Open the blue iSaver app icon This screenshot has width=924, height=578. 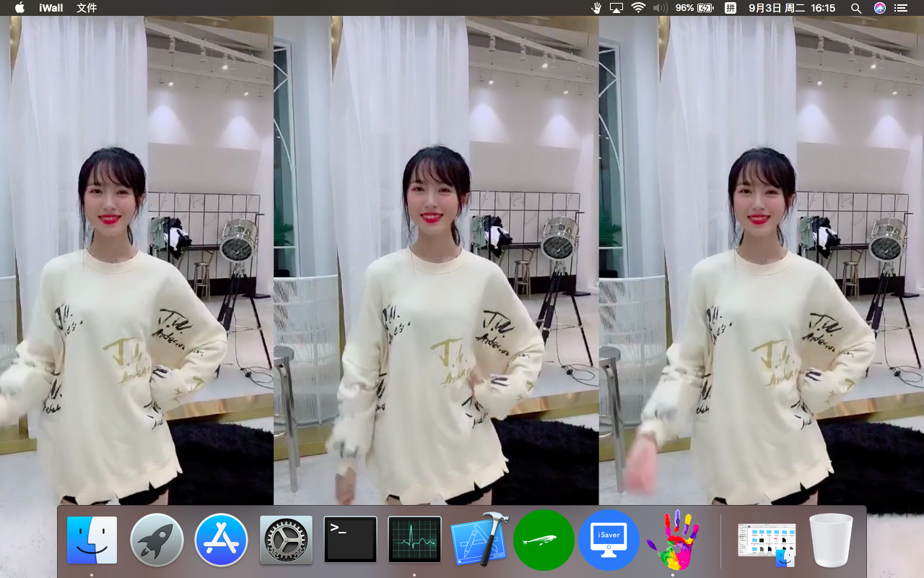point(609,540)
